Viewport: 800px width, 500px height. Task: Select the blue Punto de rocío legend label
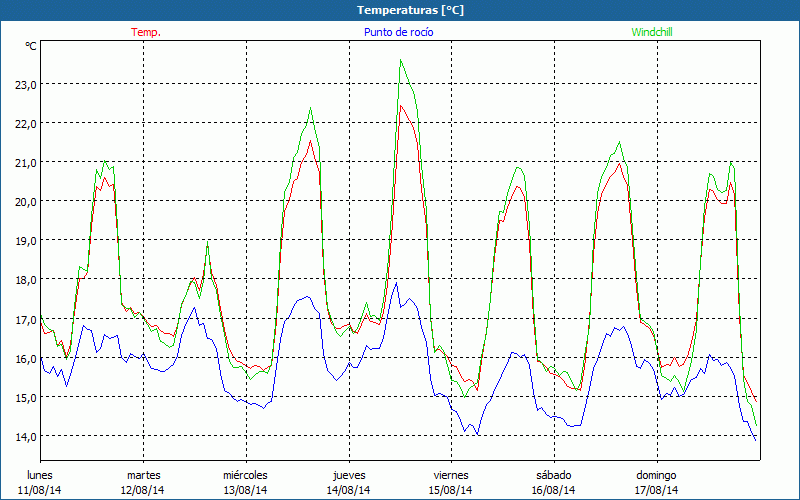[398, 32]
